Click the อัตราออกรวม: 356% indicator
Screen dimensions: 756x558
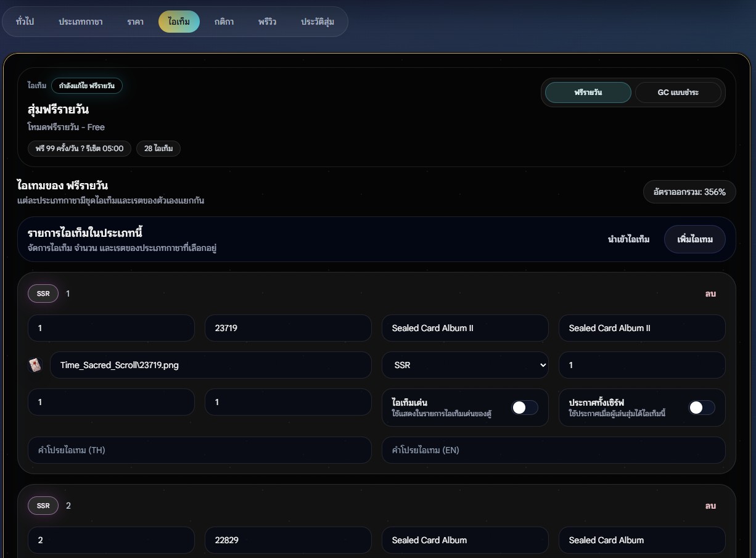point(689,192)
